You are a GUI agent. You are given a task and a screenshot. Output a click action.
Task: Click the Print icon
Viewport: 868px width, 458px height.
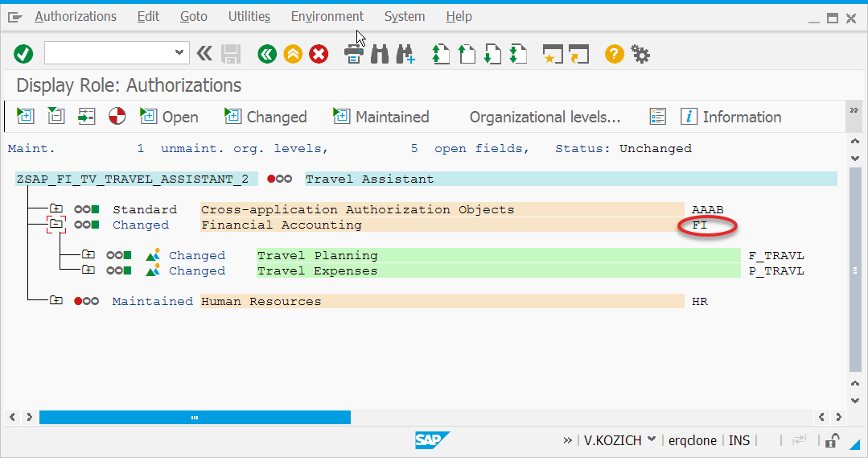[x=354, y=54]
